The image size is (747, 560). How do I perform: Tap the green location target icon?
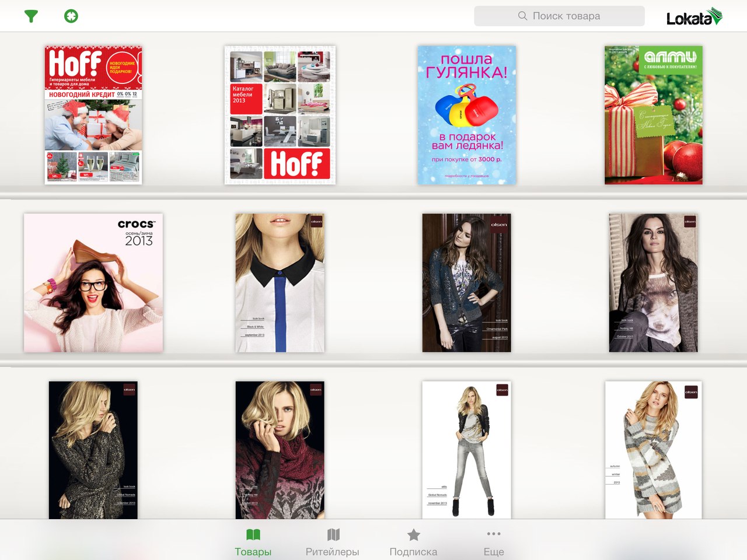[x=71, y=16]
